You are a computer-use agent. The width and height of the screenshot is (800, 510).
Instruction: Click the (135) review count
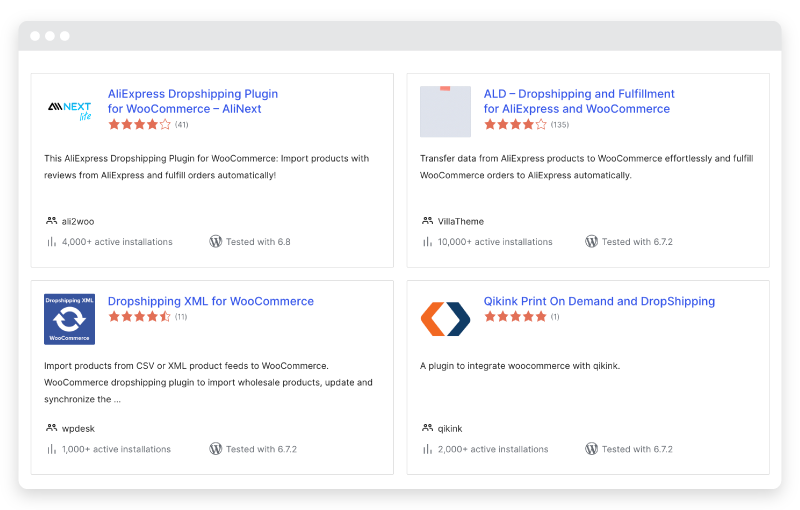(560, 124)
